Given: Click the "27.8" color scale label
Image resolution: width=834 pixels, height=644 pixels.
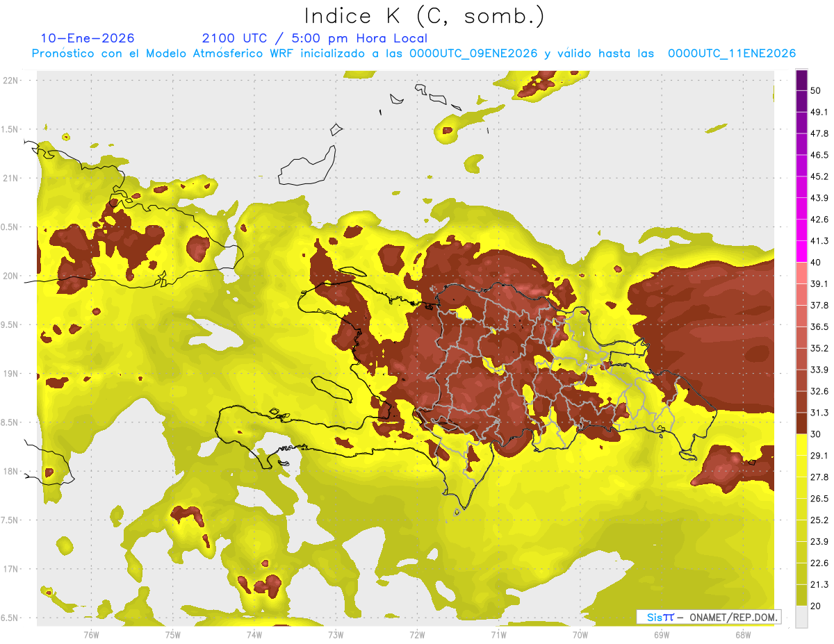Looking at the screenshot, I should [819, 477].
